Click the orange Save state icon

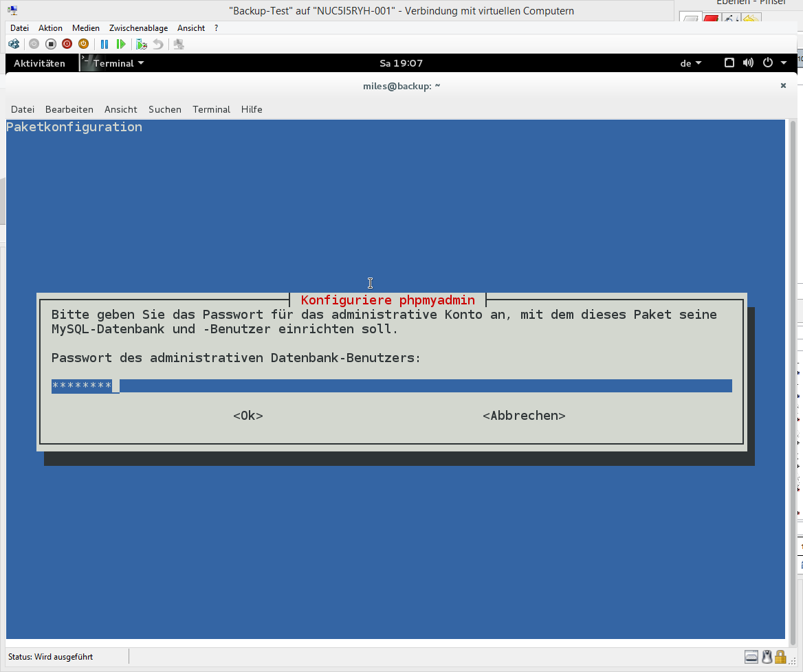point(83,44)
